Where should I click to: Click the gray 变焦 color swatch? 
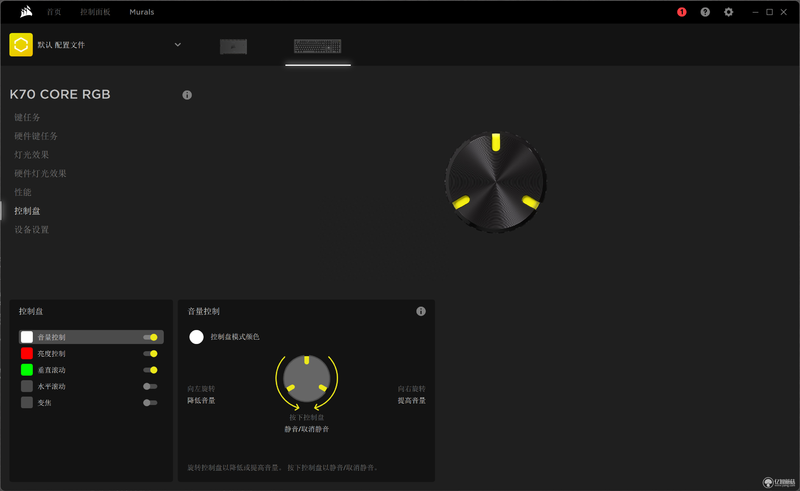coord(27,403)
